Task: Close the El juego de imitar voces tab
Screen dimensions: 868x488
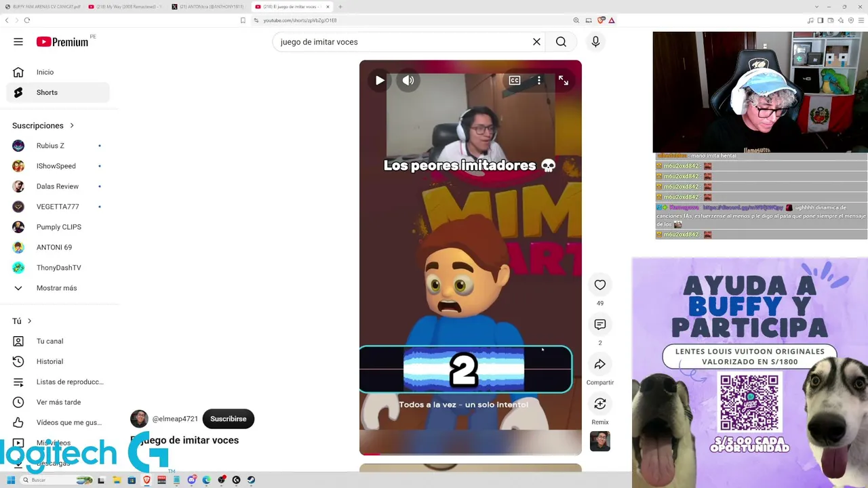Action: (x=328, y=7)
